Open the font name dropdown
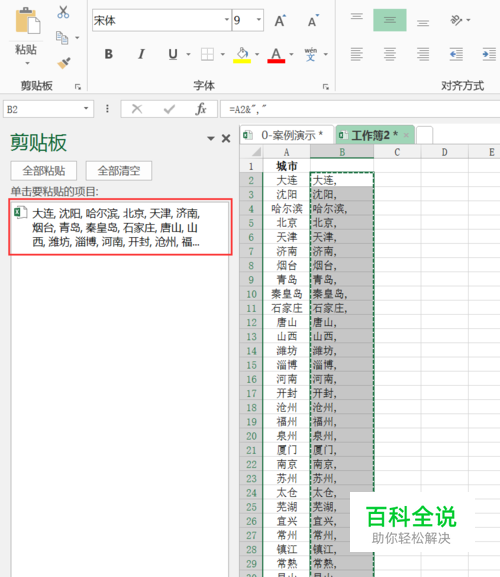 pyautogui.click(x=227, y=20)
